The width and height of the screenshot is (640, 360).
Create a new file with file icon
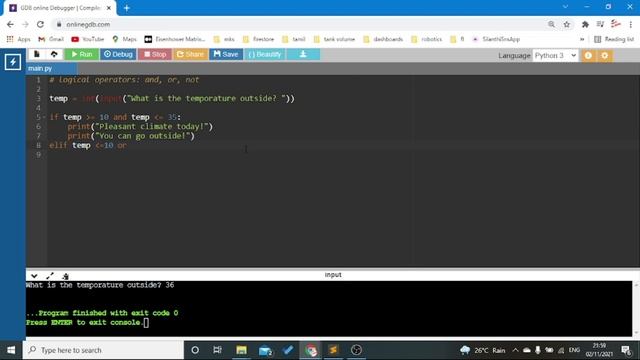pos(37,54)
